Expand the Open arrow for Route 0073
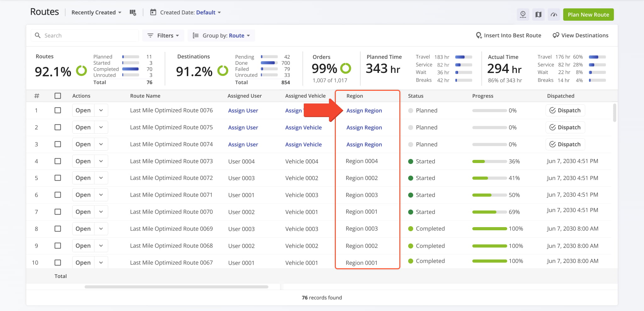This screenshot has height=311, width=644. click(101, 161)
